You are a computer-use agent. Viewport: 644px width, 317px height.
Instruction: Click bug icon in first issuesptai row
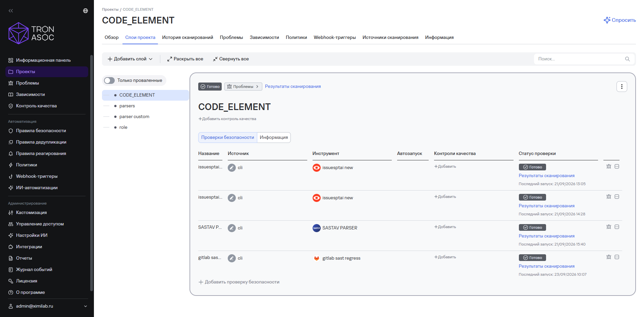pyautogui.click(x=609, y=166)
